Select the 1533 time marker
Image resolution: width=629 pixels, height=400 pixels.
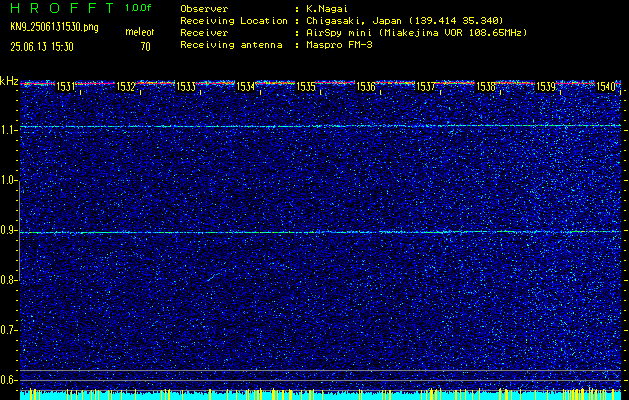point(186,87)
